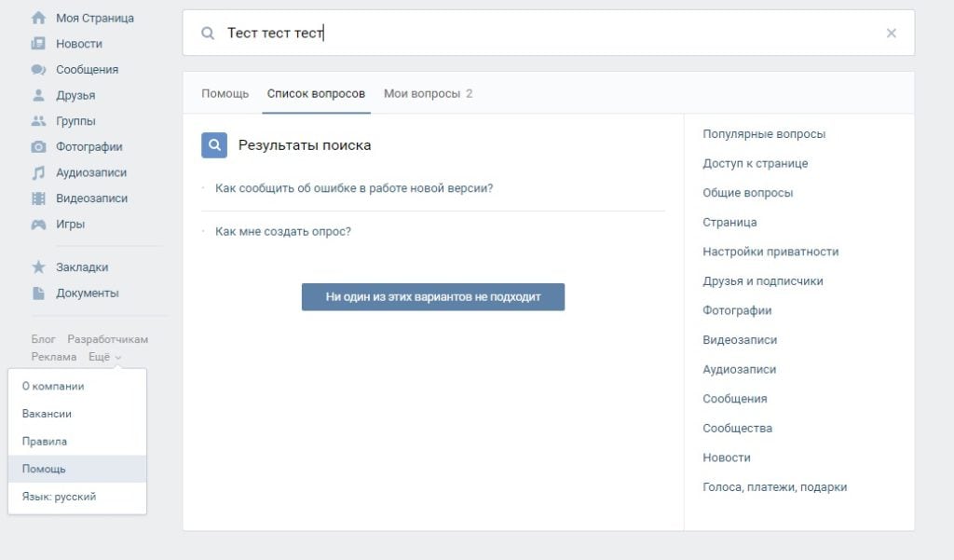Click the home icon beside Моя Страница
The image size is (954, 560).
pyautogui.click(x=38, y=19)
